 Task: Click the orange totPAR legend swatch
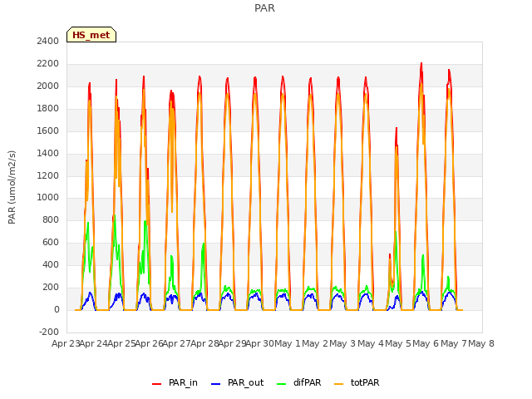coord(339,384)
